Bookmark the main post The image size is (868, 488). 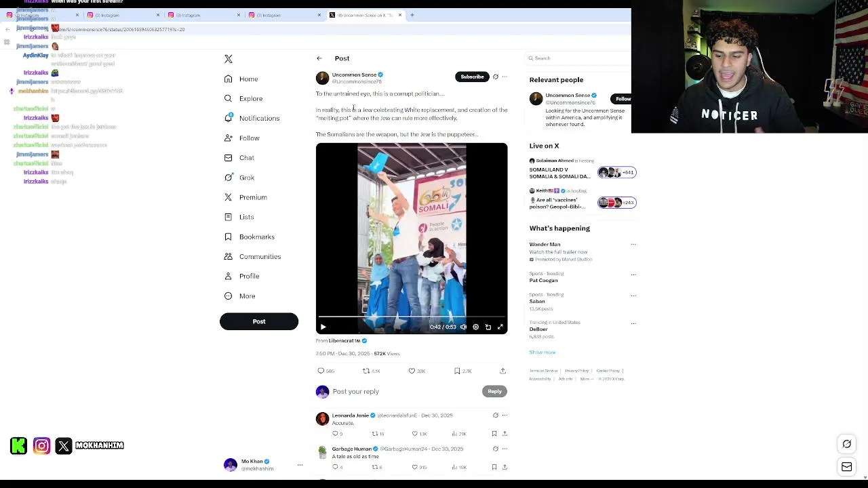pos(457,371)
